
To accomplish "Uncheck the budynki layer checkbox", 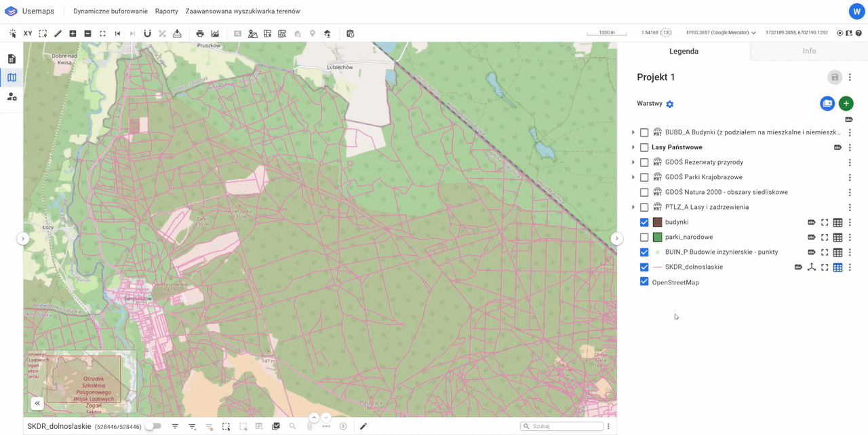I will pyautogui.click(x=644, y=223).
